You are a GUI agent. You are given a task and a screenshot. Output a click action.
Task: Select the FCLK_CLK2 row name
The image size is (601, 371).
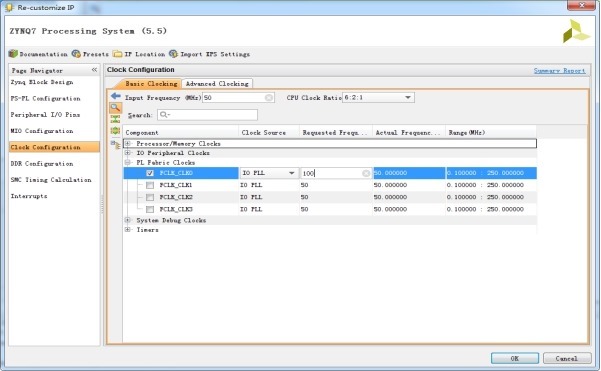(x=176, y=197)
